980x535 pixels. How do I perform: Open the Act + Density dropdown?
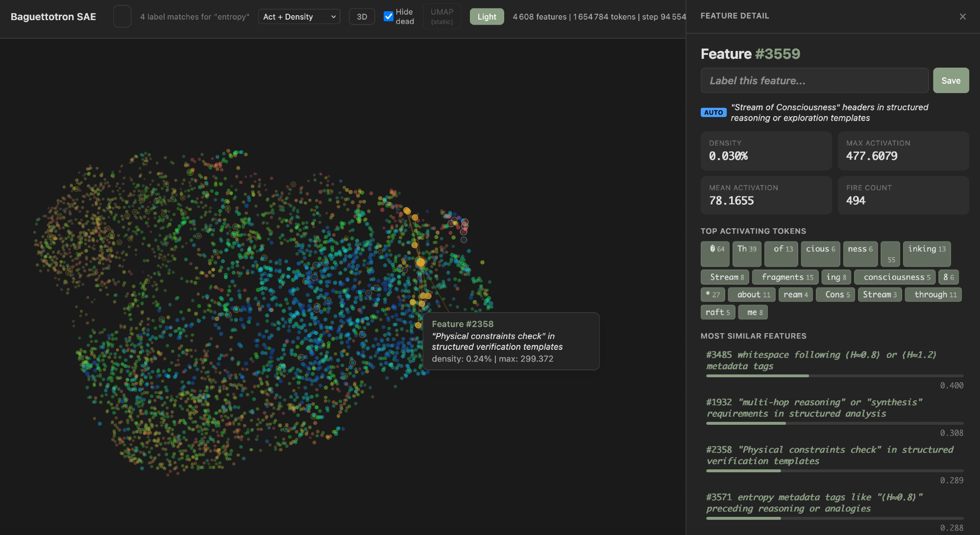point(299,17)
